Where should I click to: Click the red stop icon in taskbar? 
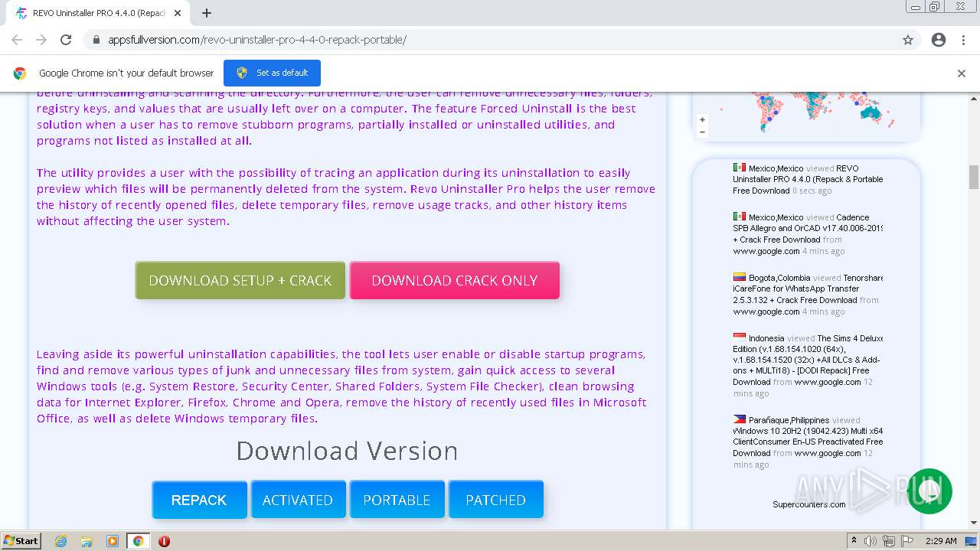164,541
